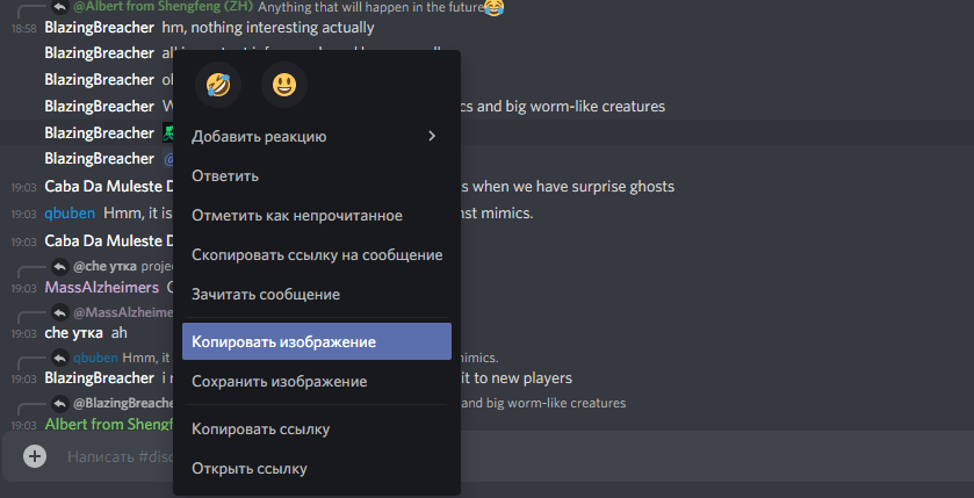Focus the Написать message input field
This screenshot has width=974, height=498.
(x=120, y=456)
